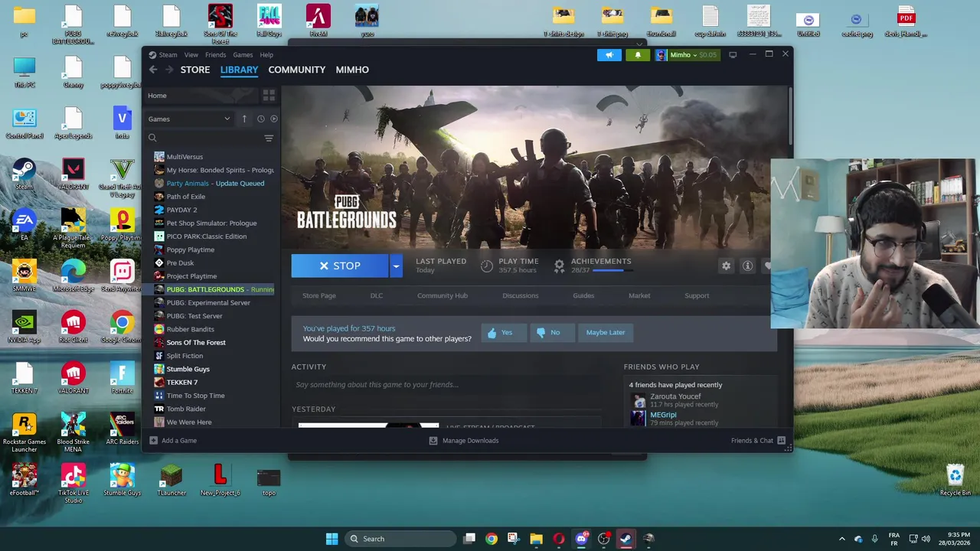
Task: Choose Maybe Later on recommendation prompt
Action: click(606, 332)
